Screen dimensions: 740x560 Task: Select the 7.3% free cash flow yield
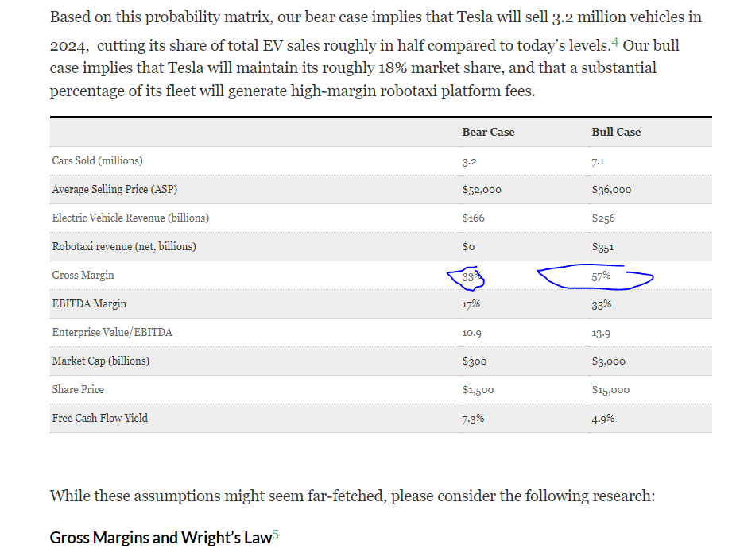tap(473, 419)
